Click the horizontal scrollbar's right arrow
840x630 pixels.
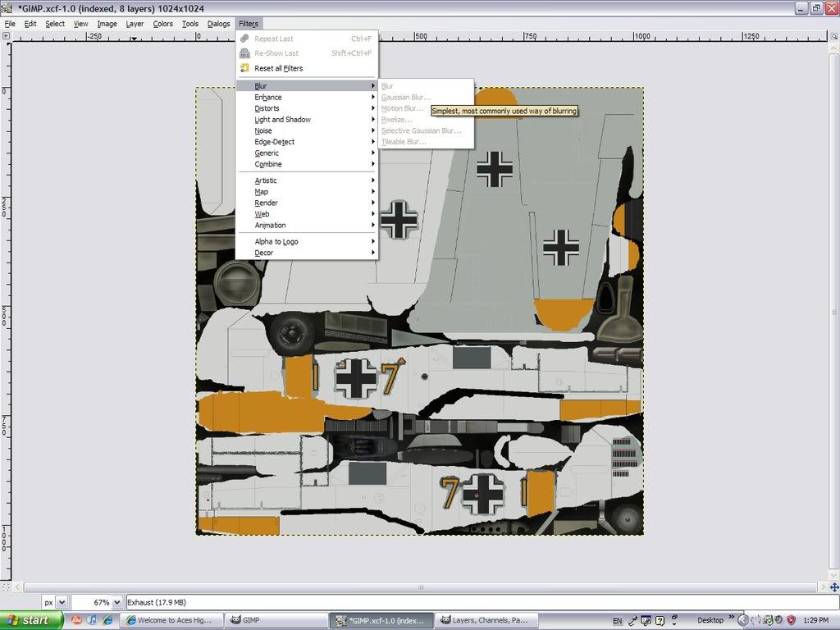[x=824, y=587]
